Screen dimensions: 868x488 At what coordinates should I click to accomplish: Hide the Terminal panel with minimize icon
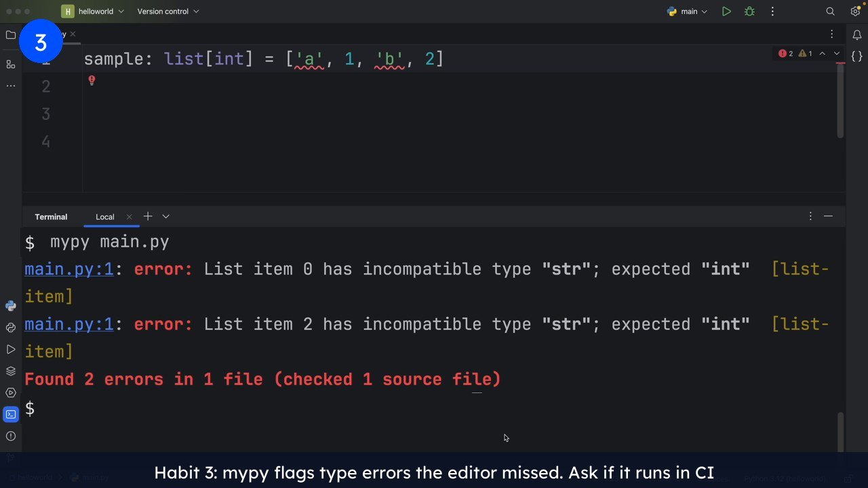pyautogui.click(x=828, y=216)
